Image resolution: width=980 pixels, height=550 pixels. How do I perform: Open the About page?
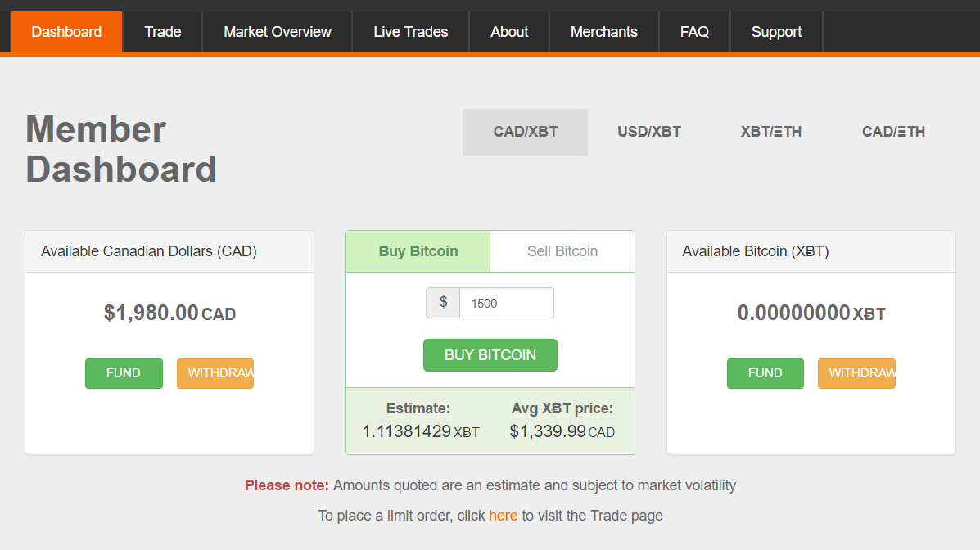[x=508, y=31]
